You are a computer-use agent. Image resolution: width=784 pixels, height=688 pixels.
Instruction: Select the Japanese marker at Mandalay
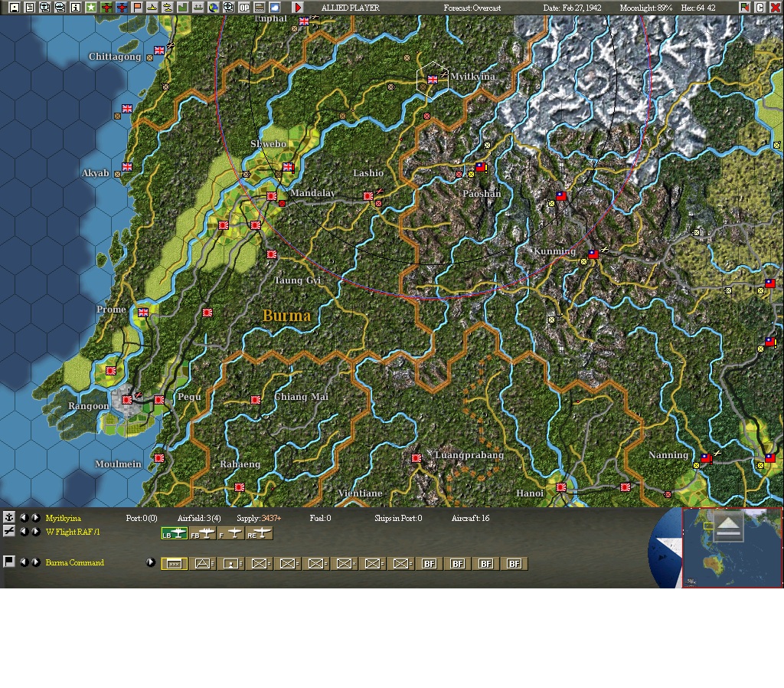272,196
